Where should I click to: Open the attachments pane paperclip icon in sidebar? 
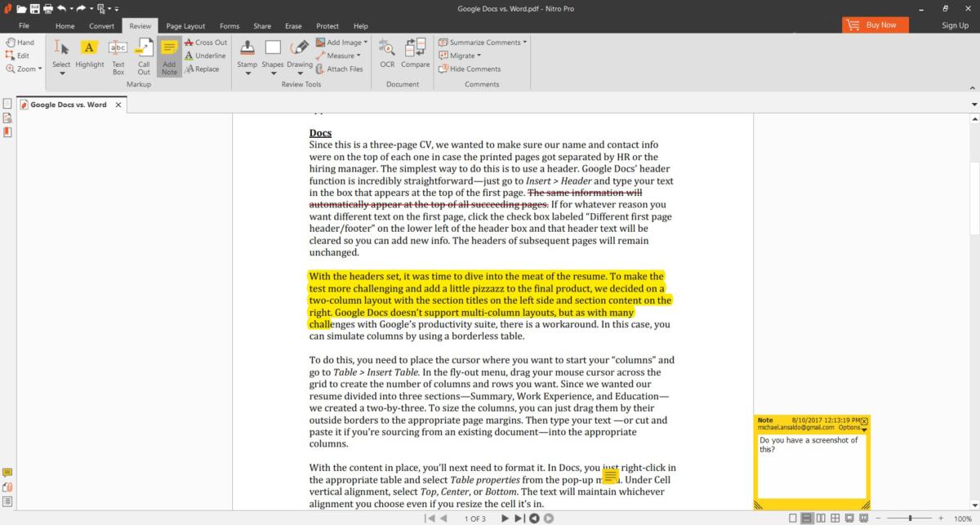pos(7,487)
